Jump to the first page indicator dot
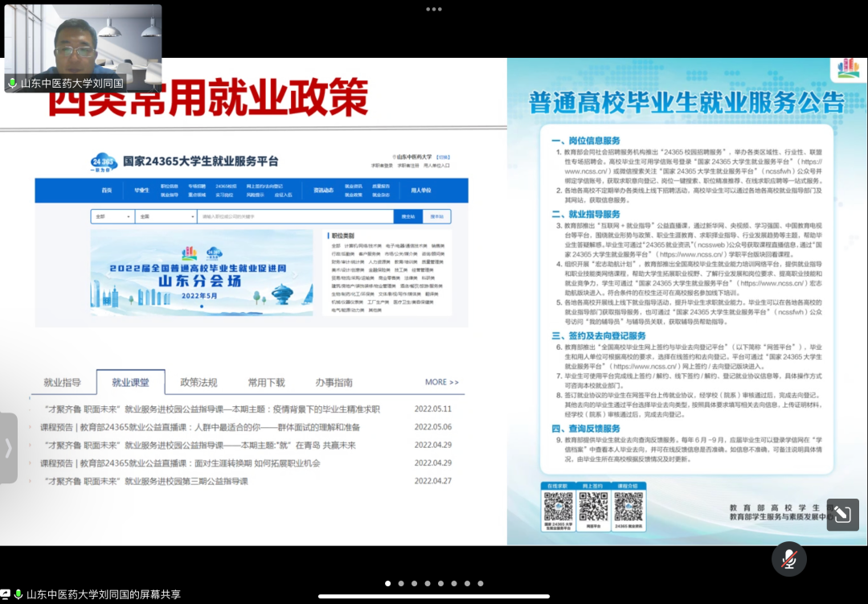Viewport: 868px width, 604px height. pos(387,583)
